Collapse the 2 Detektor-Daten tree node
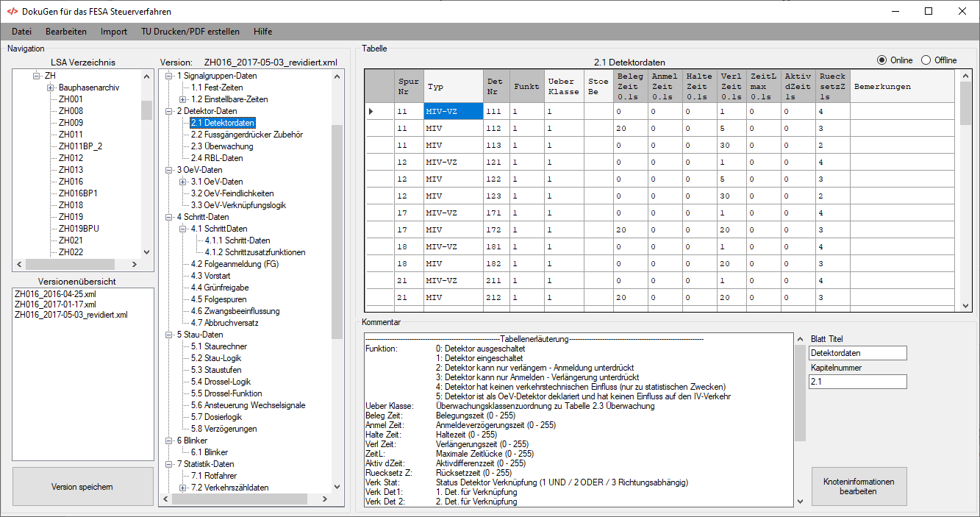980x517 pixels. (x=169, y=111)
